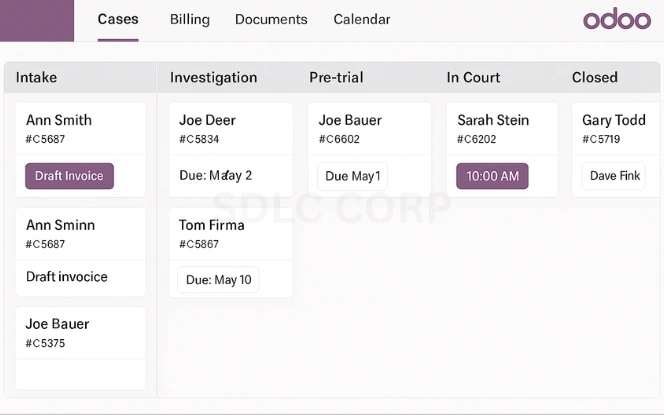The image size is (664, 415).
Task: Click the purple app block at top left
Action: click(37, 20)
